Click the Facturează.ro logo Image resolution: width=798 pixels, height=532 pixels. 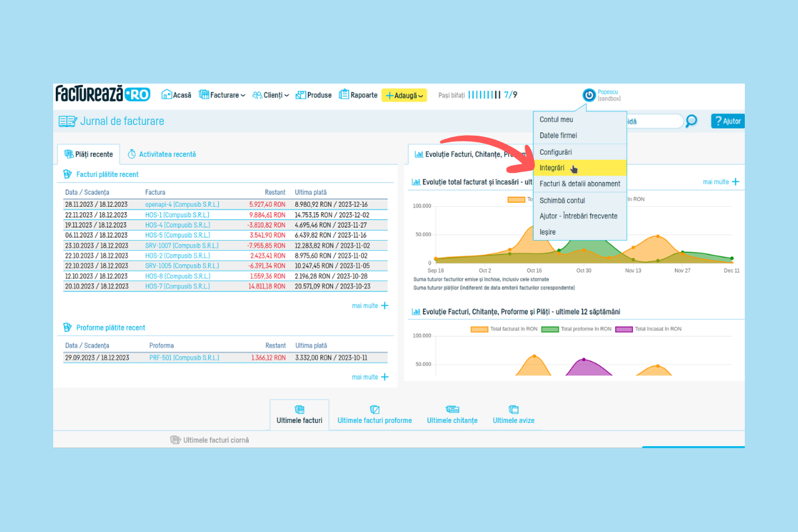(102, 94)
